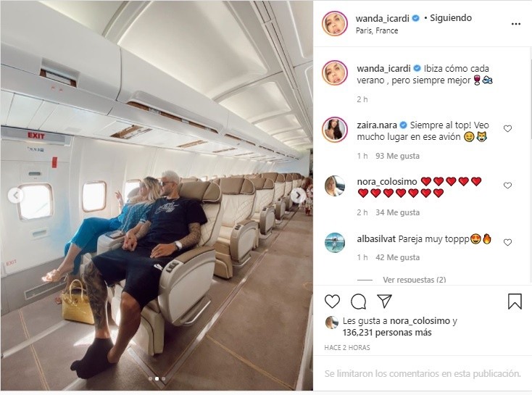
Task: Like zaira.nara's comment
Action: tap(507, 128)
